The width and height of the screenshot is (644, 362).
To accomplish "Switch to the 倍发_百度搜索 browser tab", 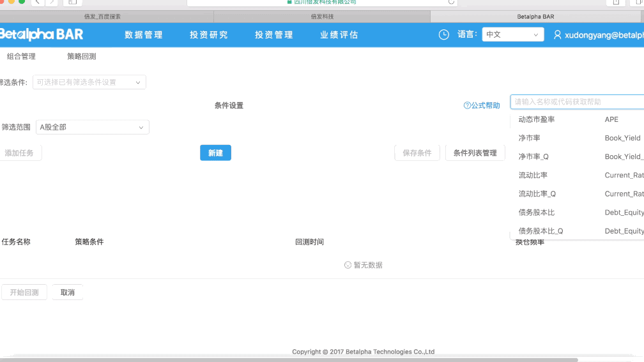I will click(x=106, y=17).
